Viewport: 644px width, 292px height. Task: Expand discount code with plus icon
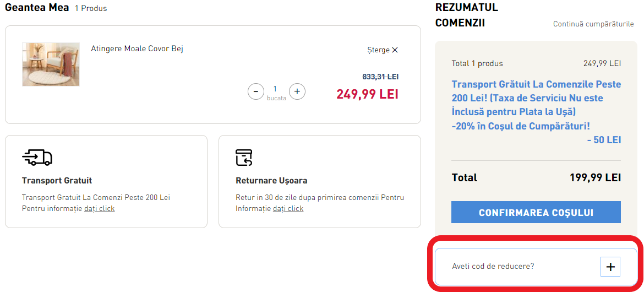(x=610, y=267)
